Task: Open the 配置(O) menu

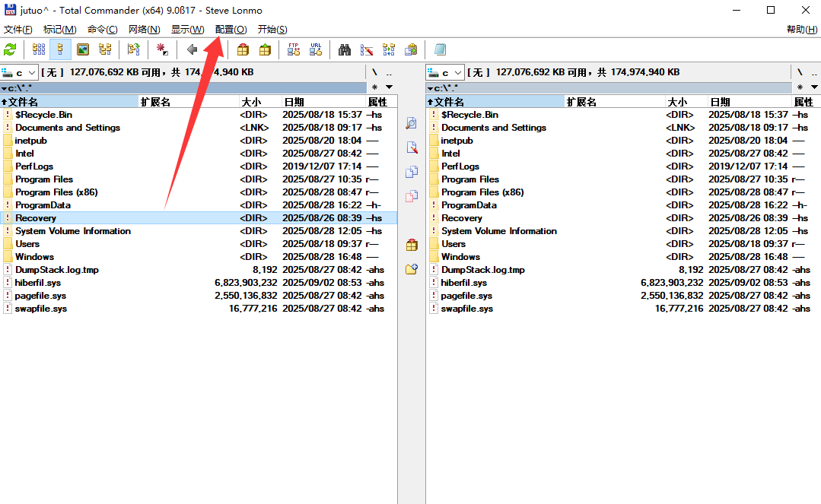Action: [x=231, y=29]
